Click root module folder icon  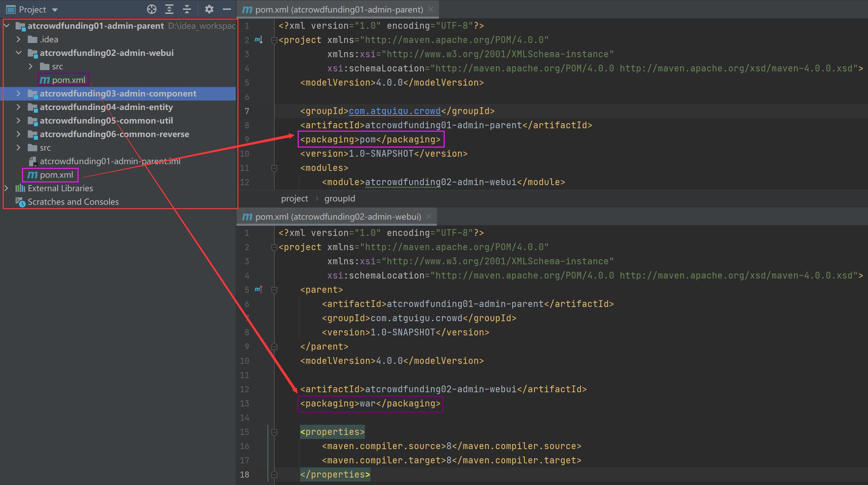20,26
